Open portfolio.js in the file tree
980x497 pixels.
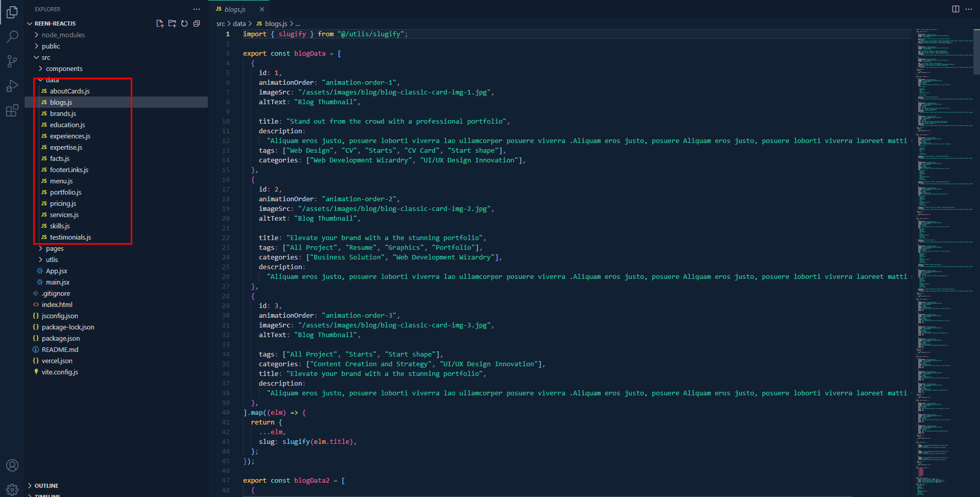click(x=65, y=192)
